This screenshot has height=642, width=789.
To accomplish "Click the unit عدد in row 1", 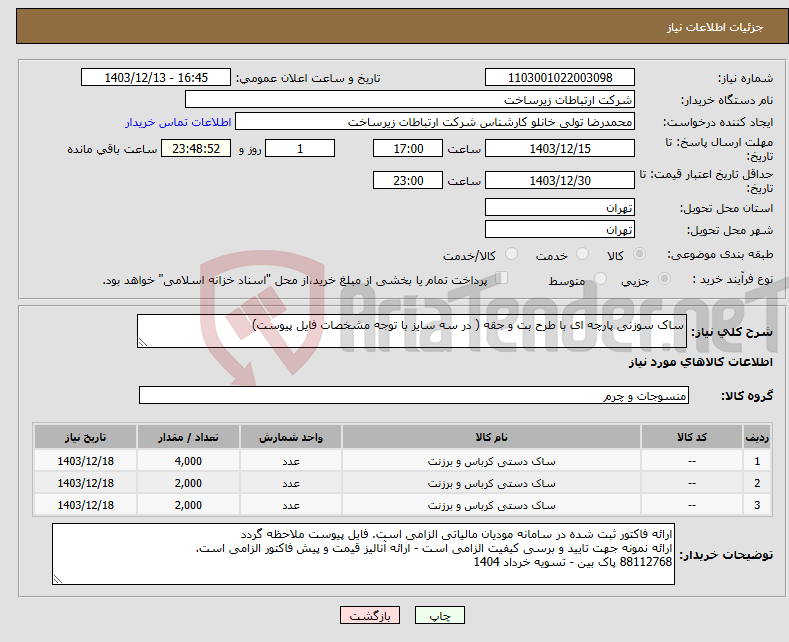I will tap(291, 461).
